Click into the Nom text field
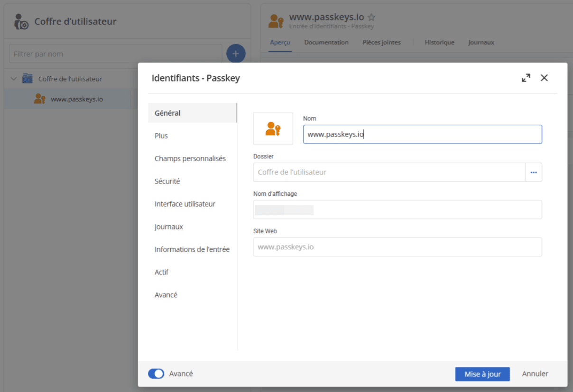Screen dimensions: 573x392 point(422,134)
